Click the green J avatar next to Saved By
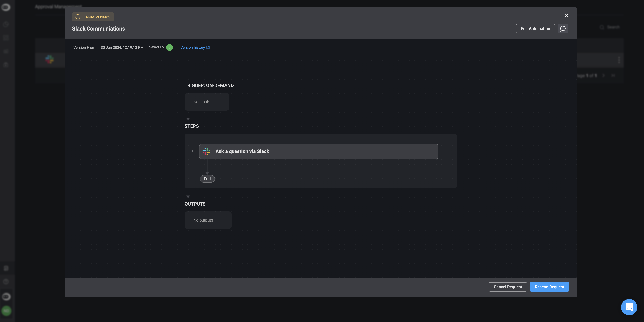 169,47
